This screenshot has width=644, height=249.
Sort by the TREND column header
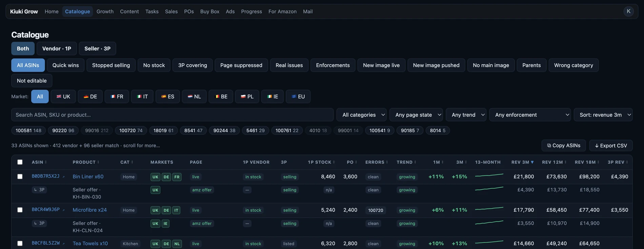tap(406, 162)
